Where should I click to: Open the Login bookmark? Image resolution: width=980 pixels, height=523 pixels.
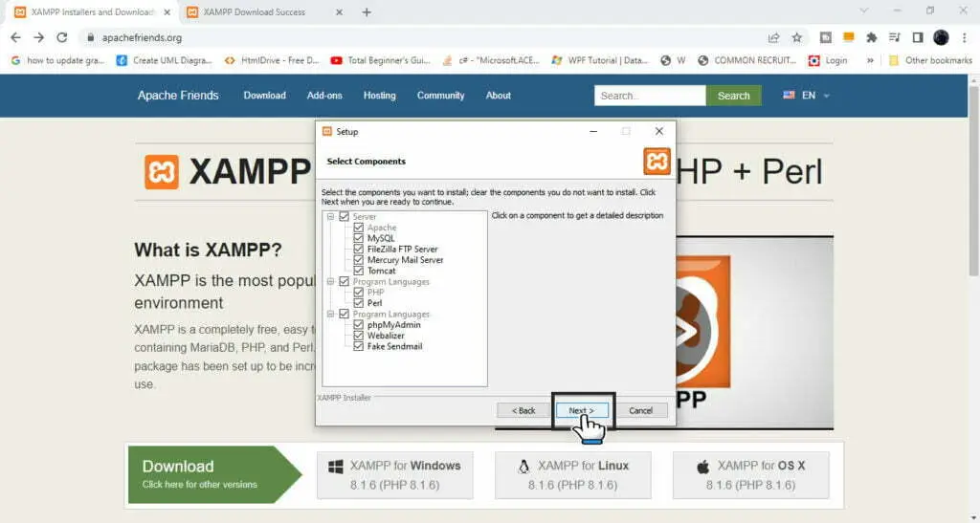pyautogui.click(x=828, y=60)
